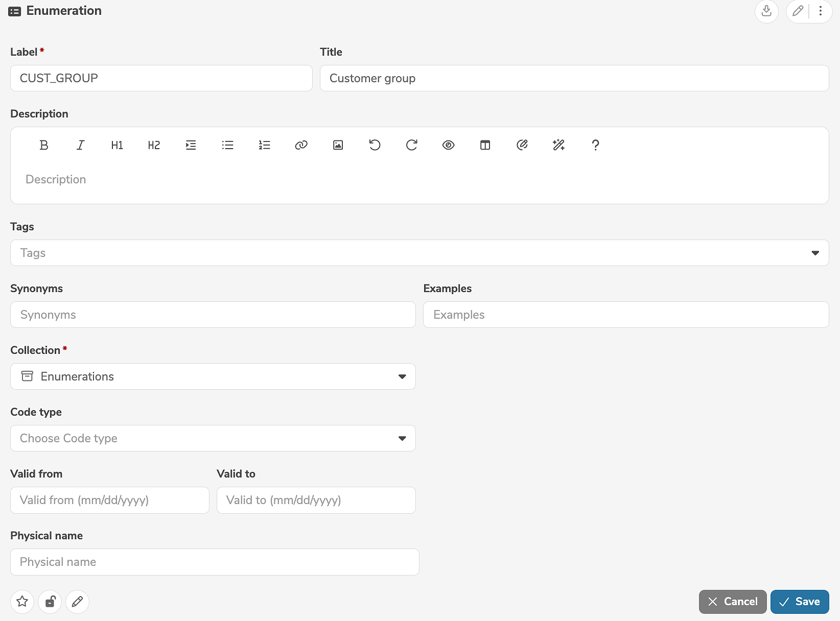Open the Choose Code type dropdown

pyautogui.click(x=402, y=438)
